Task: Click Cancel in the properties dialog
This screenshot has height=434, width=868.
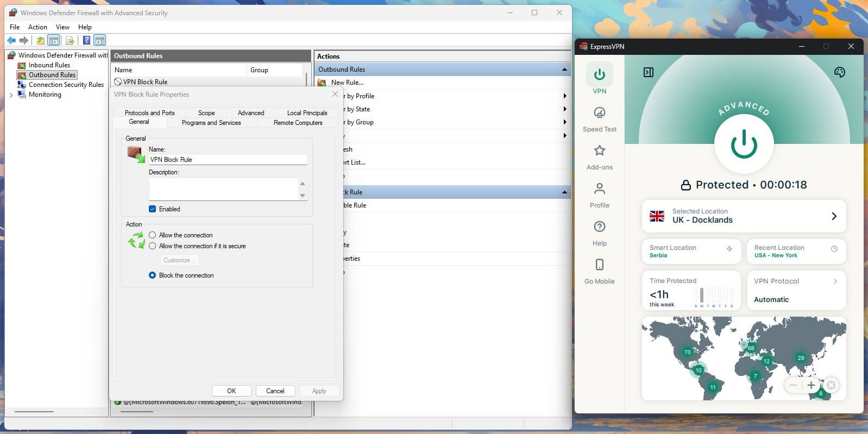Action: (275, 391)
